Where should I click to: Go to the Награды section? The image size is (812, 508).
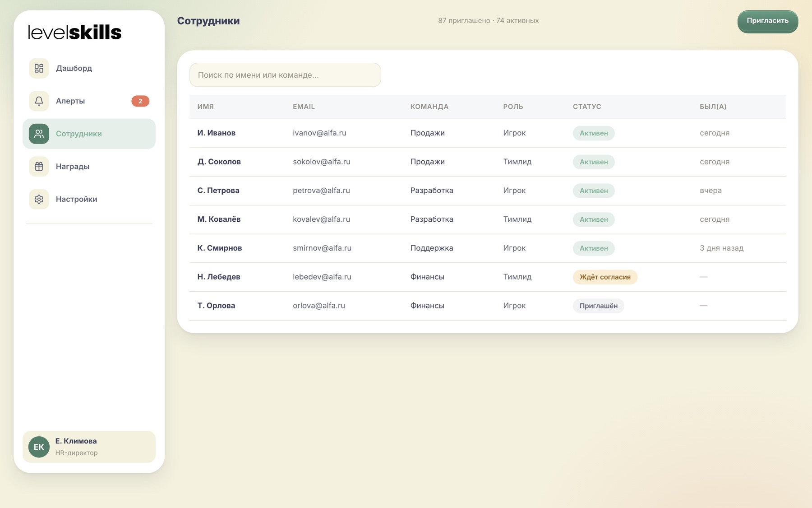coord(89,167)
